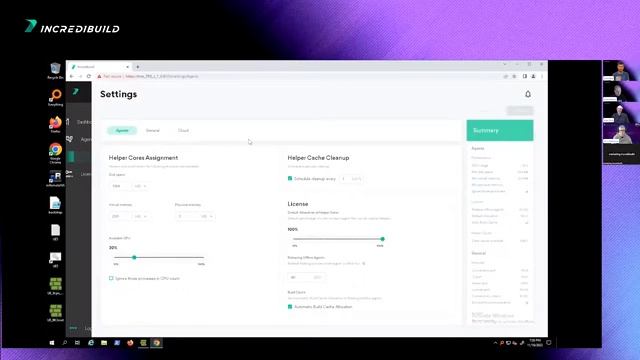Image resolution: width=640 pixels, height=360 pixels.
Task: Click the Helper Cache Cleanup heading
Action: point(318,158)
